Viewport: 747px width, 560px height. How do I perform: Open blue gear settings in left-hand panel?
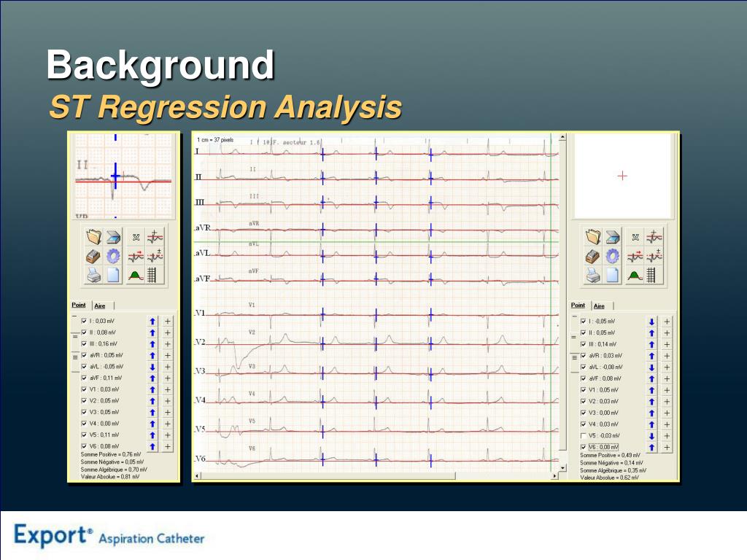(x=113, y=256)
